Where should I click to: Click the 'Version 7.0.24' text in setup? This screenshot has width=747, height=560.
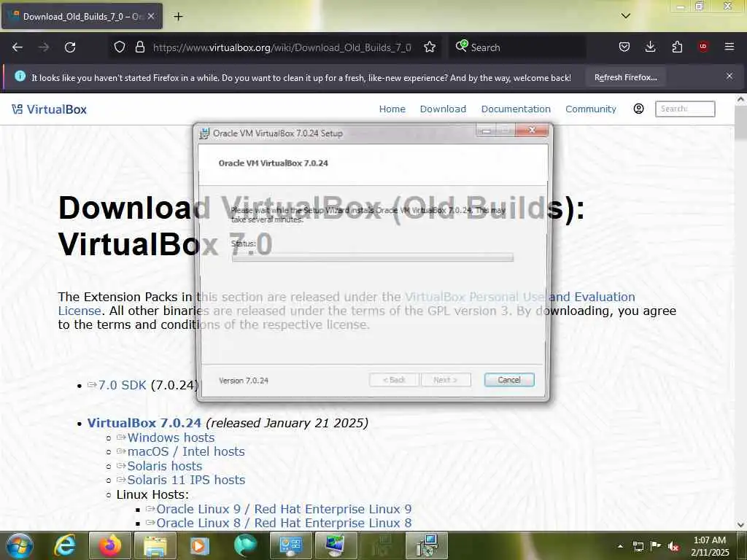point(244,381)
